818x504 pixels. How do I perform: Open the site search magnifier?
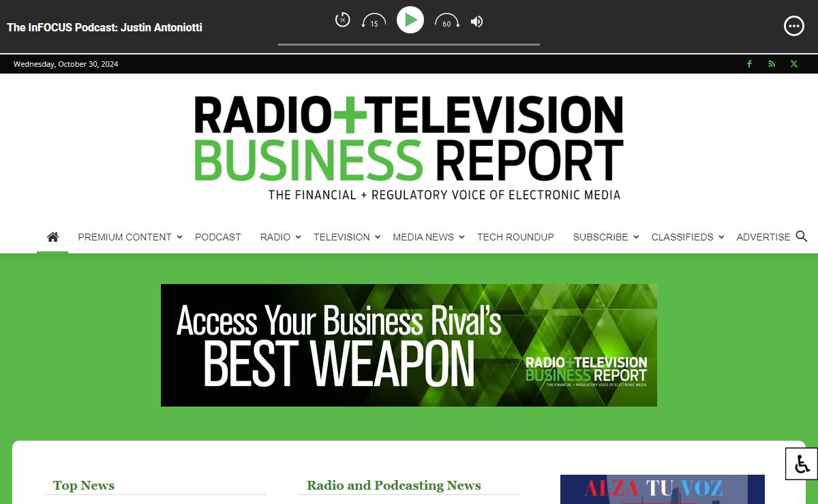click(x=802, y=236)
